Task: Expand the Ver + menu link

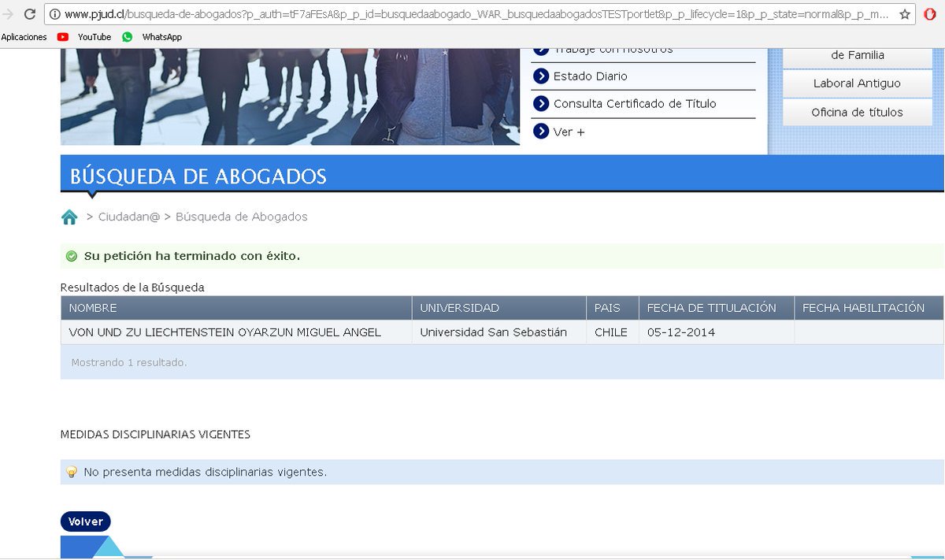Action: tap(569, 132)
